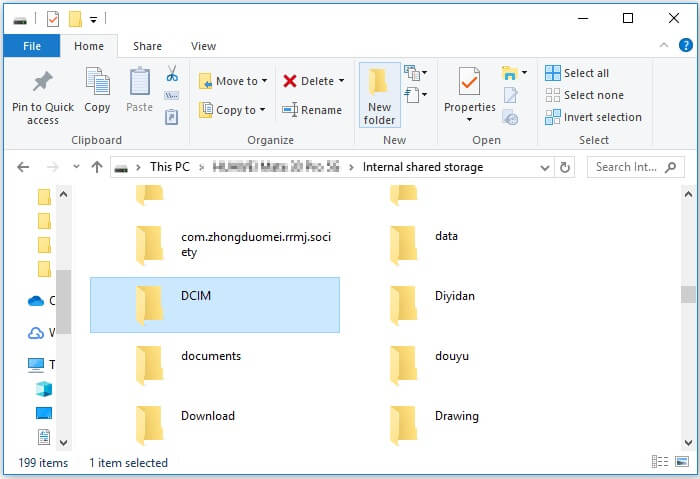Open the Recent locations dropdown
The width and height of the screenshot is (700, 479).
(76, 167)
